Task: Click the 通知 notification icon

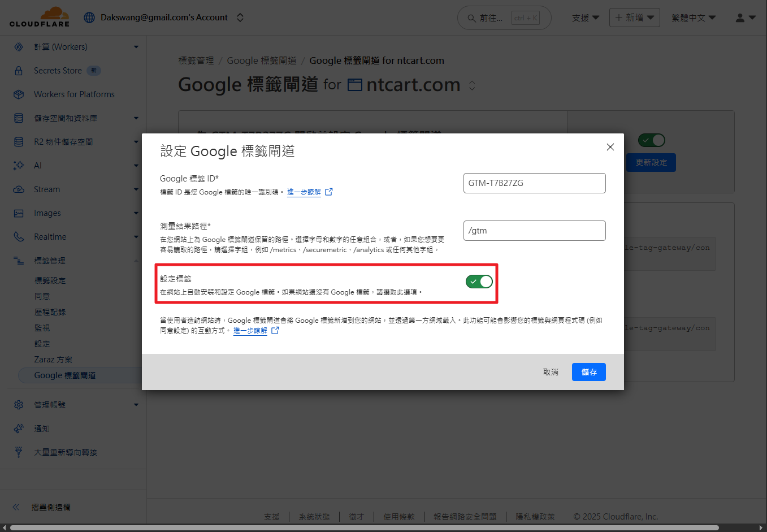Action: tap(19, 429)
